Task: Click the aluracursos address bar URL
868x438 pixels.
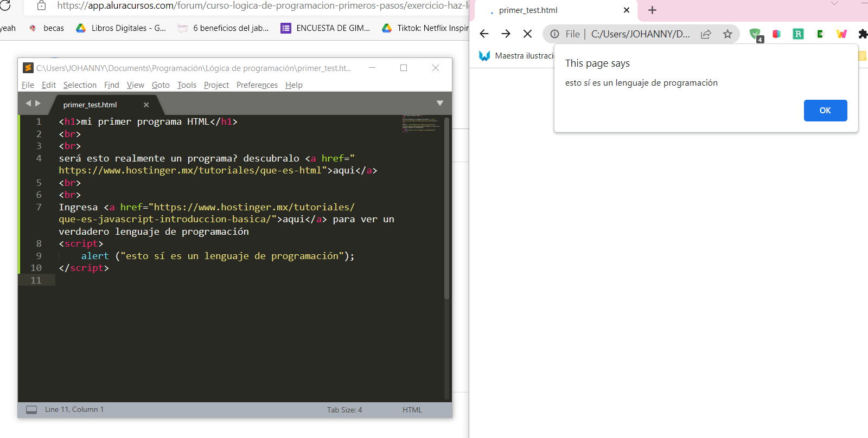Action: point(263,5)
